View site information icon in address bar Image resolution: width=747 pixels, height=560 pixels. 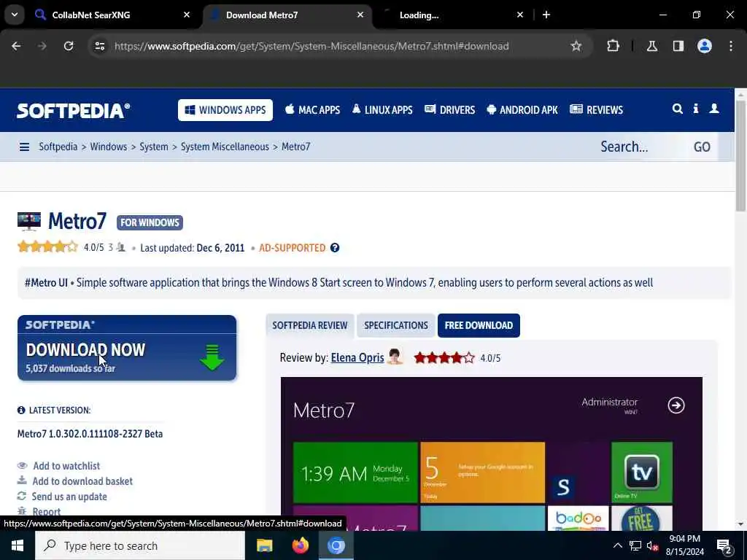(x=99, y=46)
